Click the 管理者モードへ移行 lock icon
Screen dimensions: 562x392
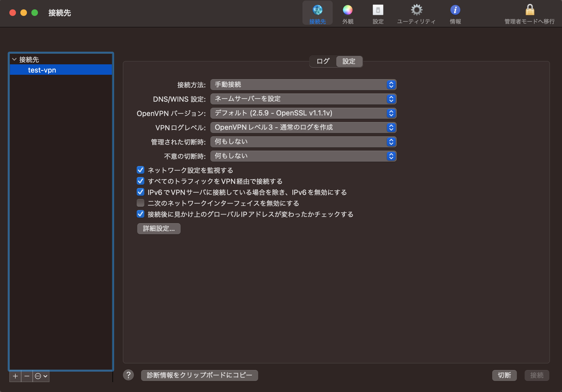(x=530, y=10)
